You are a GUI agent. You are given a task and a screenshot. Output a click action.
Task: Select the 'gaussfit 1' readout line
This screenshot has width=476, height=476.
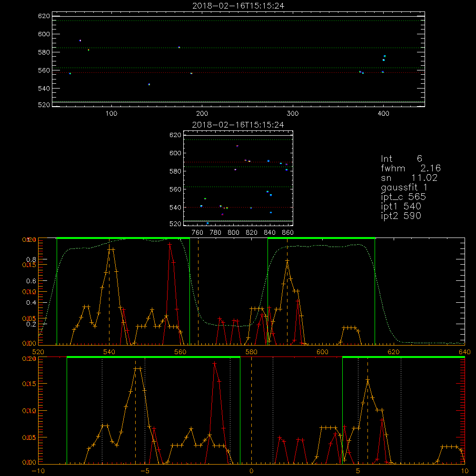(404, 187)
